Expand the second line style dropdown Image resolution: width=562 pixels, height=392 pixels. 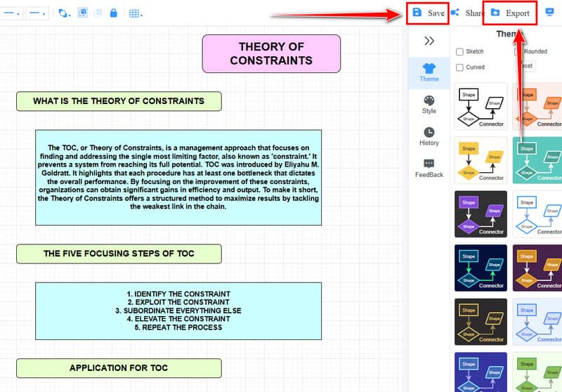[37, 13]
